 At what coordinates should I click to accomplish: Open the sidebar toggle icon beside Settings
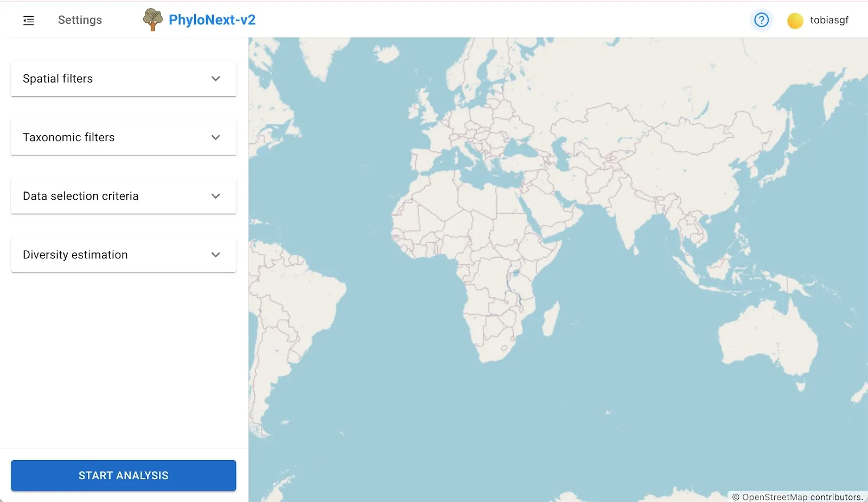[29, 20]
